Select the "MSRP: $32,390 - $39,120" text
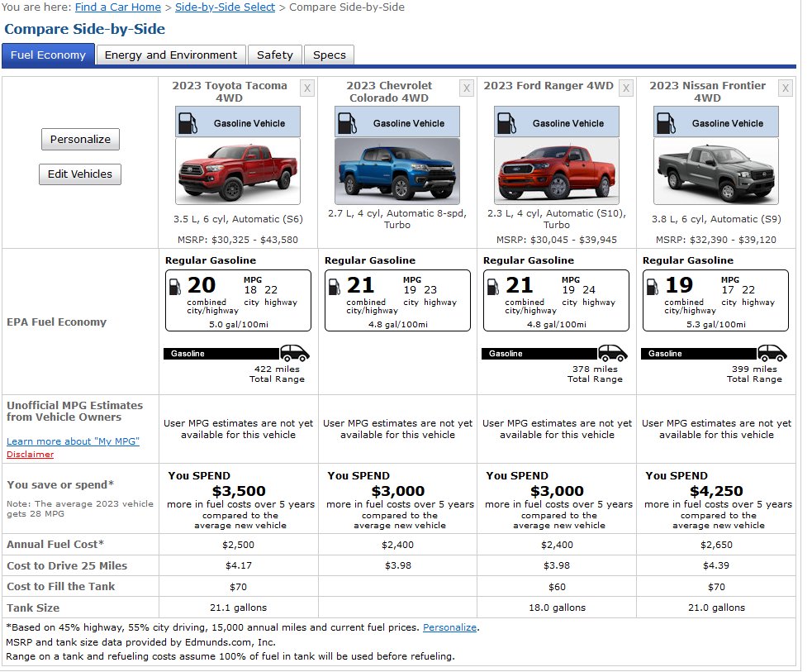The image size is (812, 672). click(716, 240)
